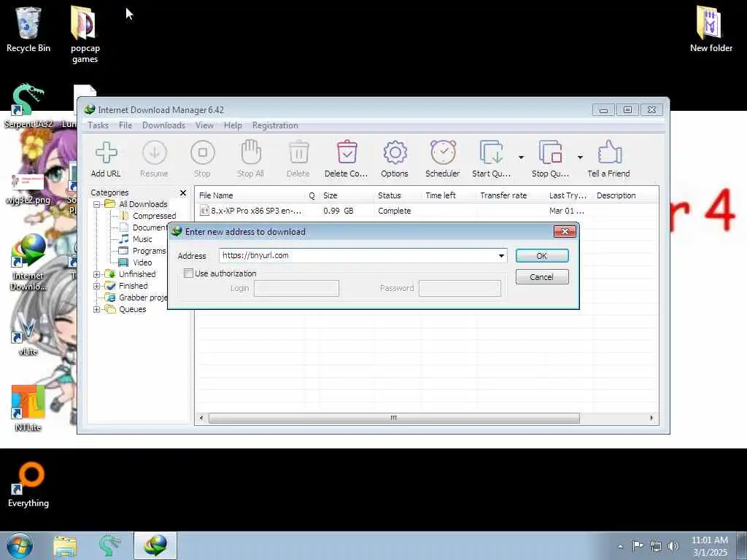Expand the Finished category node
This screenshot has height=560, width=747.
97,286
